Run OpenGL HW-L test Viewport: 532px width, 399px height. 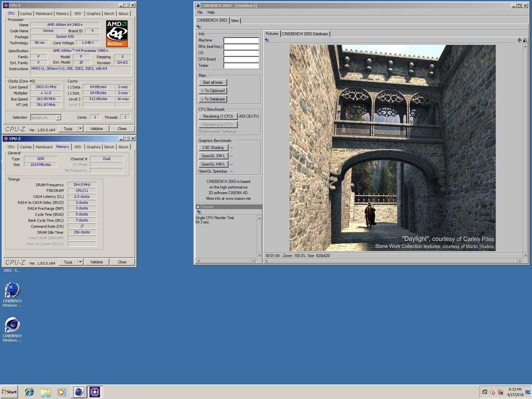coord(213,164)
